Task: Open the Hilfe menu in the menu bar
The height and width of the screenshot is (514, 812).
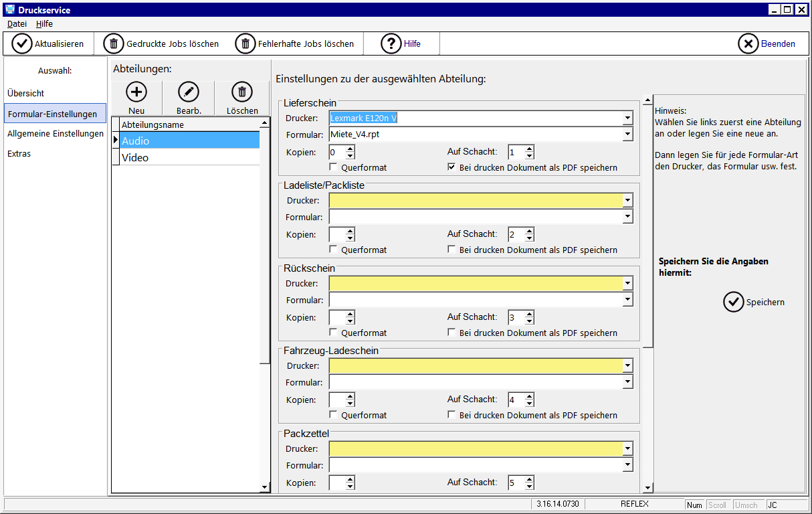Action: (x=44, y=23)
